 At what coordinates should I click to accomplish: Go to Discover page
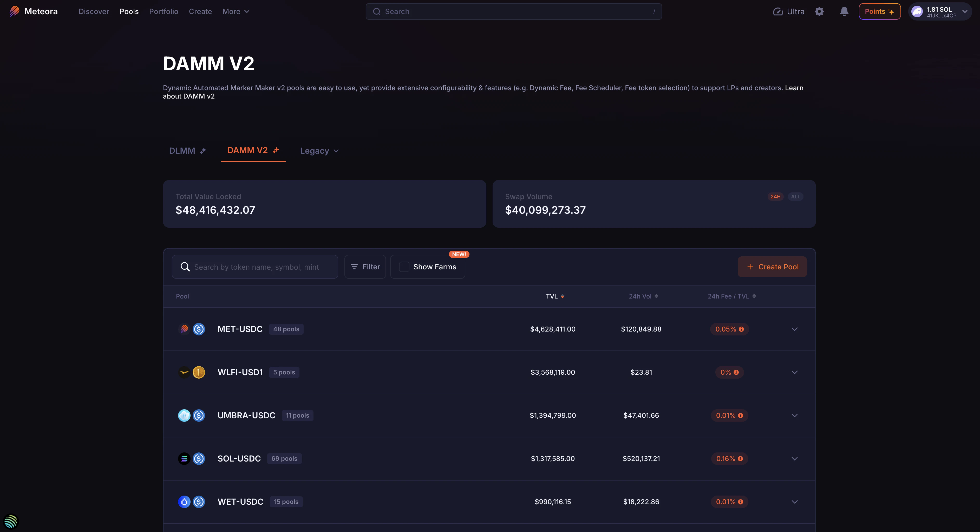(x=94, y=11)
